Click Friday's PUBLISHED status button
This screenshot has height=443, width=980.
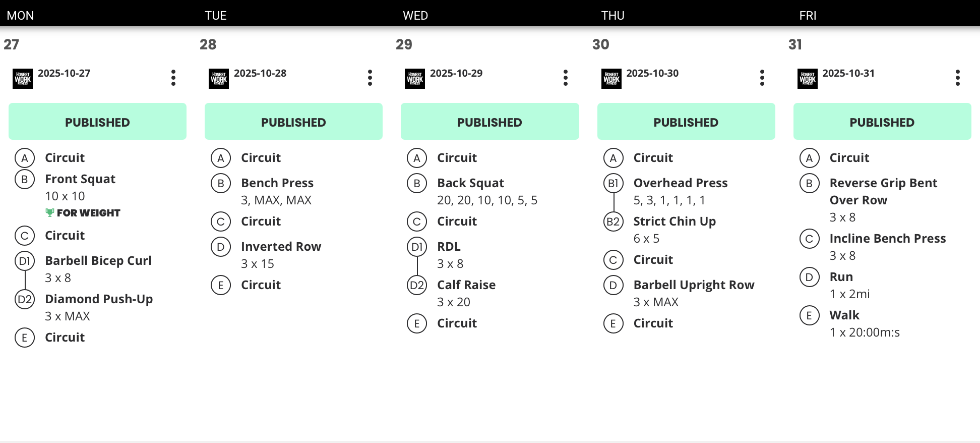coord(882,122)
